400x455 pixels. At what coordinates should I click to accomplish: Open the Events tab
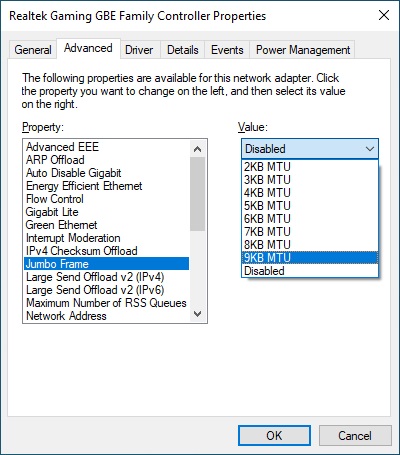[227, 50]
